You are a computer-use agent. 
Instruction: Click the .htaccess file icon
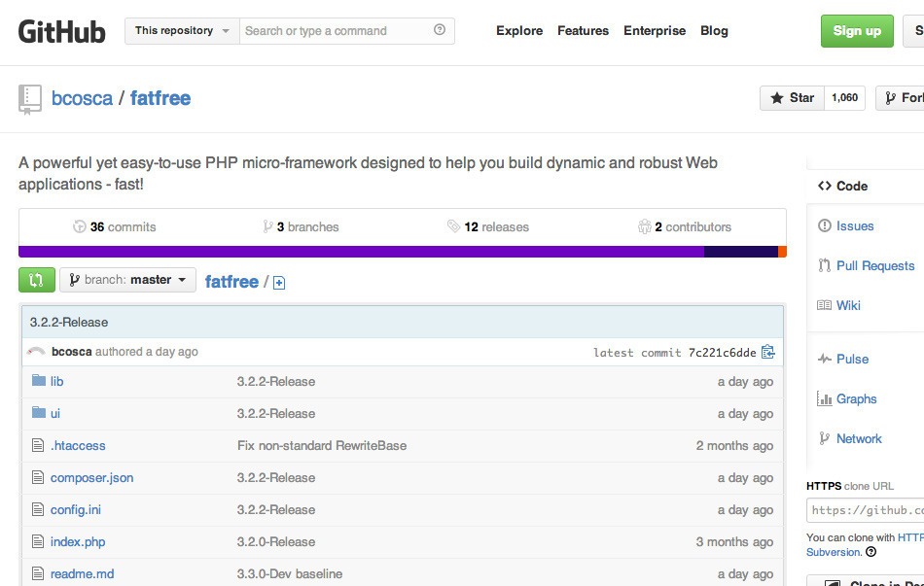(x=38, y=445)
